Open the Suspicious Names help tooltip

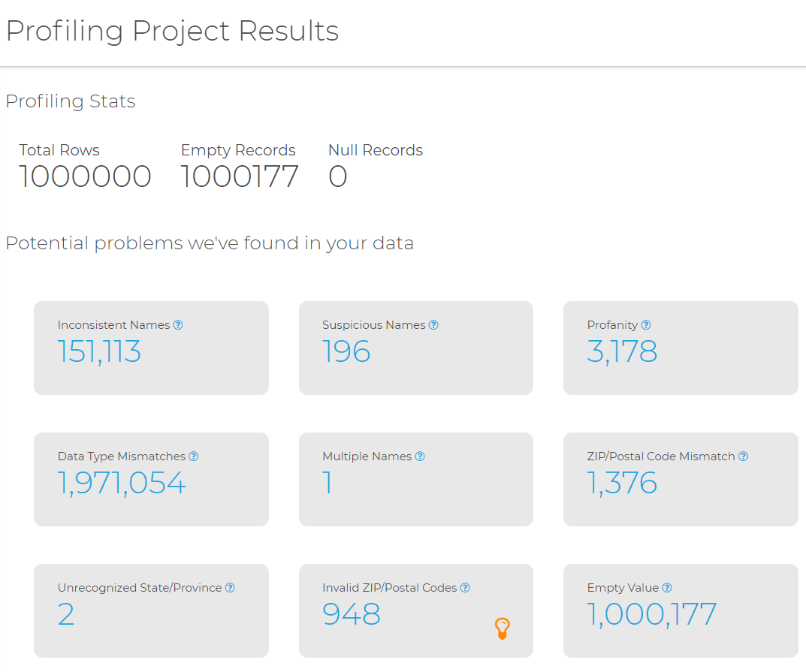pyautogui.click(x=434, y=324)
